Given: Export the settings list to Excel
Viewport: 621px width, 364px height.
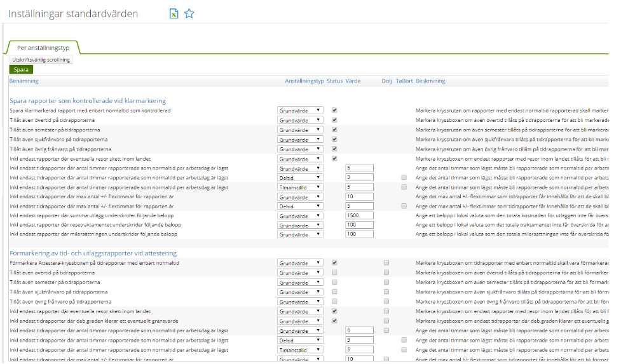Looking at the screenshot, I should (174, 13).
